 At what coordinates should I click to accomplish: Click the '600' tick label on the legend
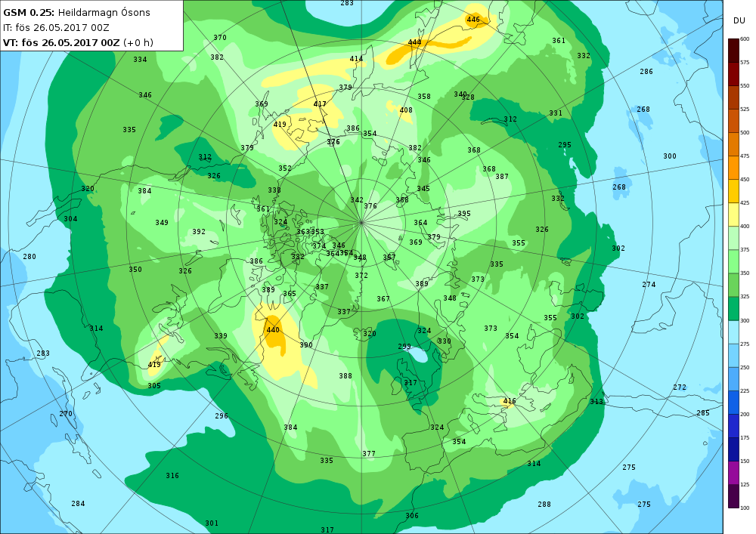click(745, 39)
